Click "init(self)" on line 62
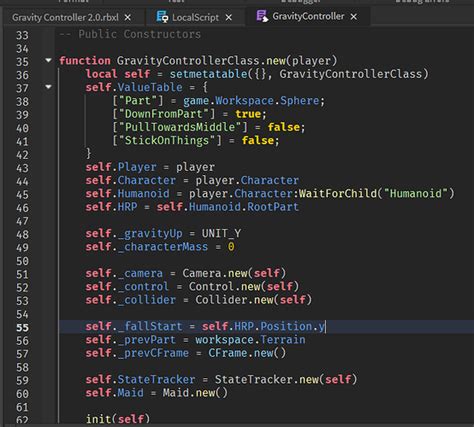Image resolution: width=474 pixels, height=427 pixels. pyautogui.click(x=118, y=419)
